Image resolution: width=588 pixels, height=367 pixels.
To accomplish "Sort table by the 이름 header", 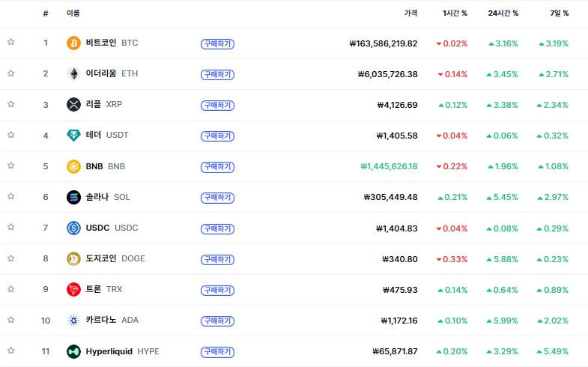I will click(73, 13).
